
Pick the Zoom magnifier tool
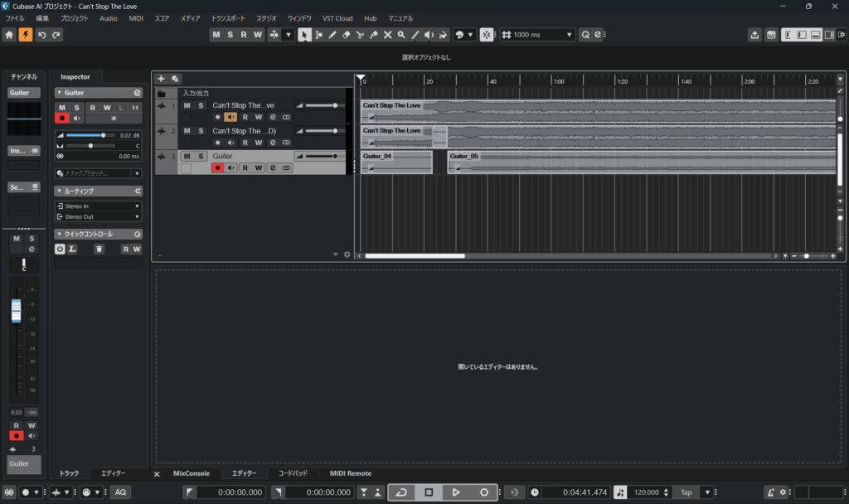coord(401,35)
